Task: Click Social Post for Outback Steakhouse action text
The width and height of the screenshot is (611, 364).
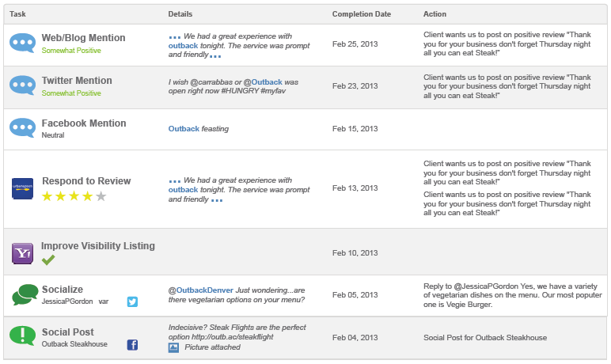Action: click(485, 338)
